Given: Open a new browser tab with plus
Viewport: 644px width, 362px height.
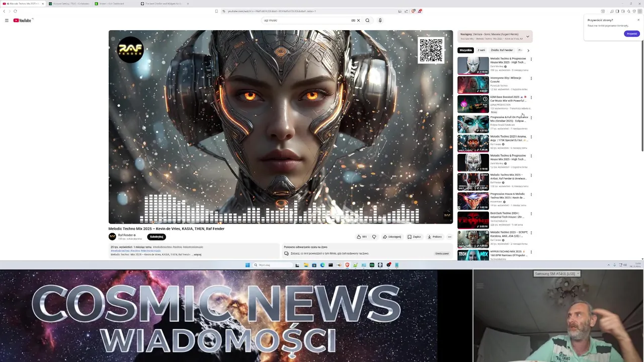Looking at the screenshot, I should click(x=188, y=4).
